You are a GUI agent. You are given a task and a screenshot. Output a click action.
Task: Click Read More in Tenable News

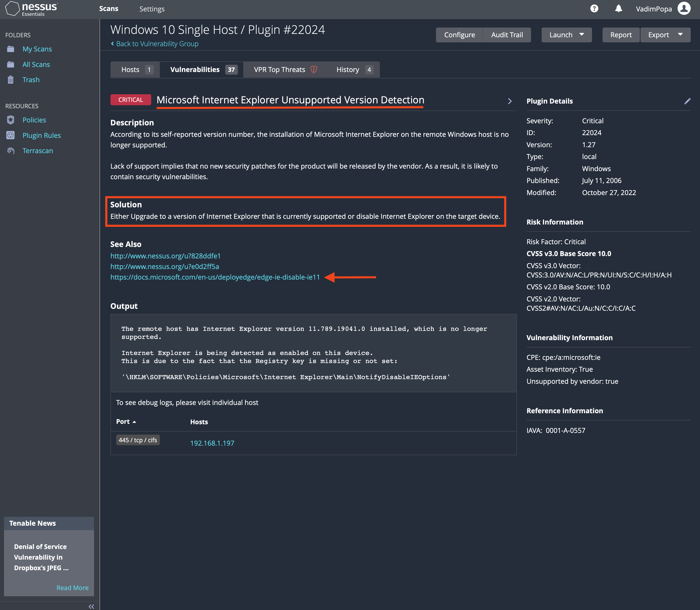(x=72, y=588)
